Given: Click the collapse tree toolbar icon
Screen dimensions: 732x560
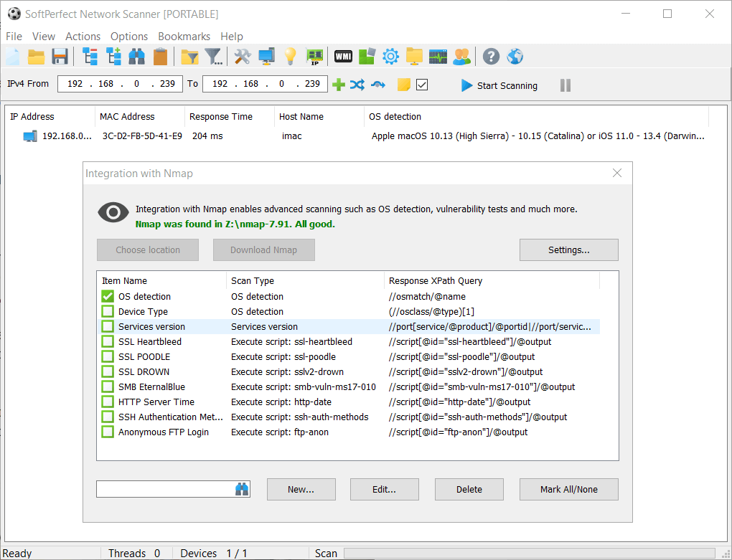Looking at the screenshot, I should [x=90, y=57].
